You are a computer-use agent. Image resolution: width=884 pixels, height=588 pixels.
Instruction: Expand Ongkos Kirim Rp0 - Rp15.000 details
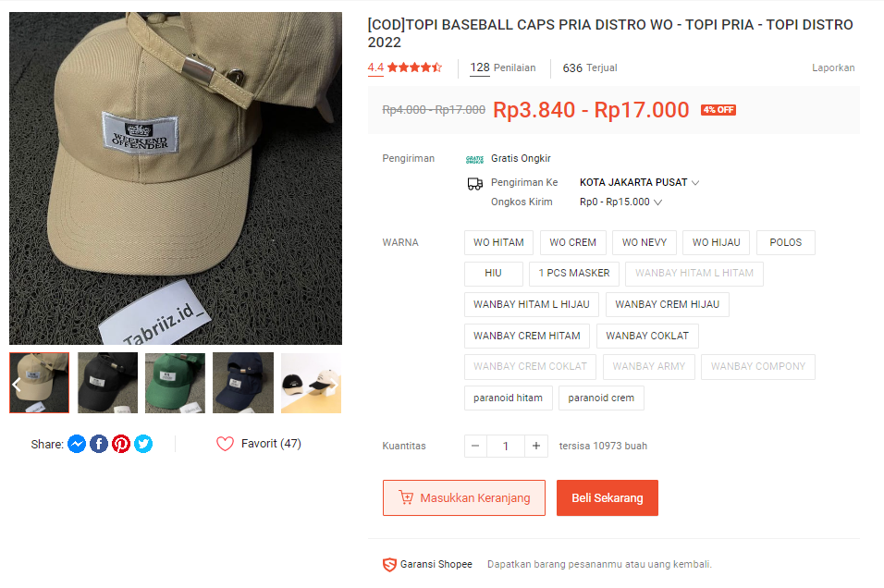tap(620, 202)
